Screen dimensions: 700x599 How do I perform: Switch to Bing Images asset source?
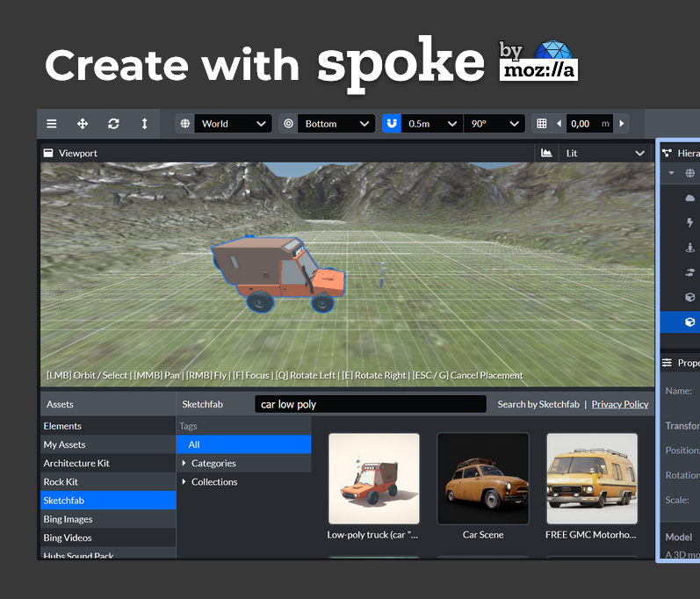click(69, 519)
